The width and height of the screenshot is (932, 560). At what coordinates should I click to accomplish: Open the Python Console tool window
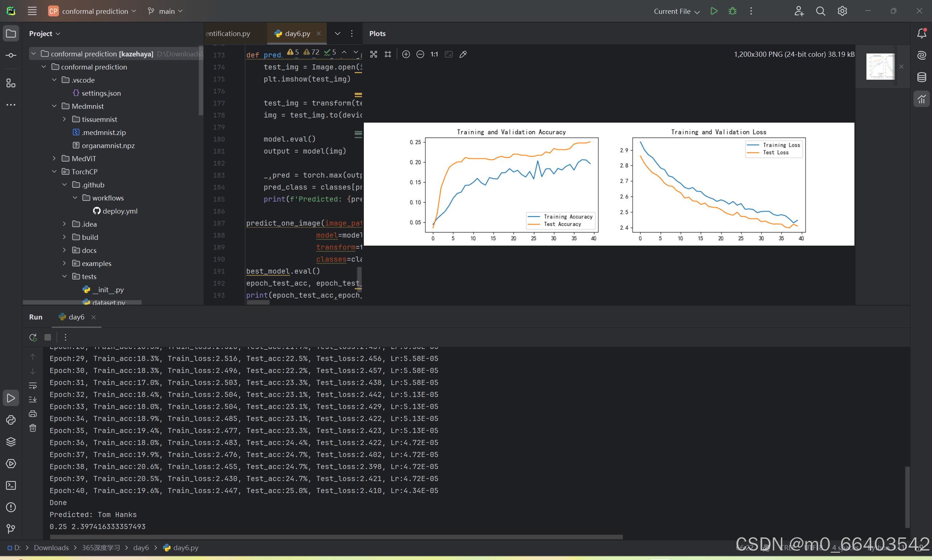(x=11, y=420)
